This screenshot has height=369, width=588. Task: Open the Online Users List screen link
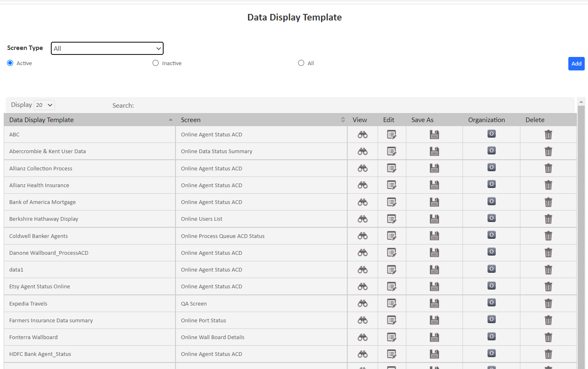(x=201, y=218)
